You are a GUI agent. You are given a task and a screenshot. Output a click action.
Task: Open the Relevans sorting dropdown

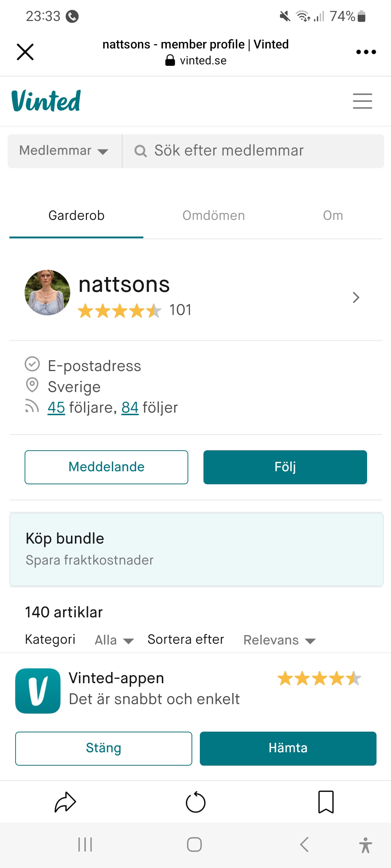coord(279,640)
